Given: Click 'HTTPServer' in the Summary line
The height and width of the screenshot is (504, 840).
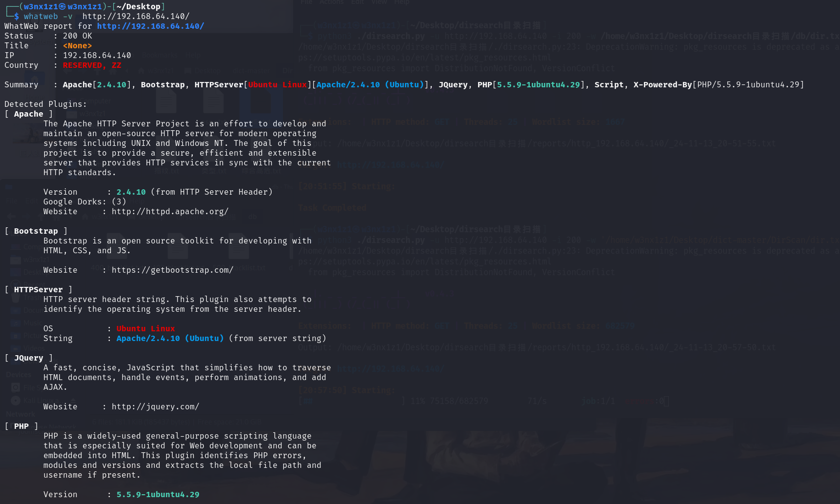Looking at the screenshot, I should point(219,84).
